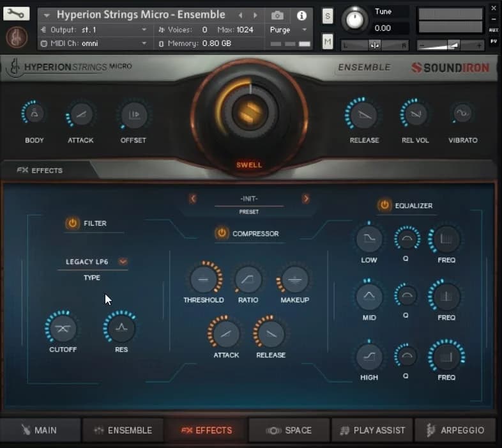The width and height of the screenshot is (502, 448).
Task: Minimize the instrument with minus button
Action: (x=494, y=19)
